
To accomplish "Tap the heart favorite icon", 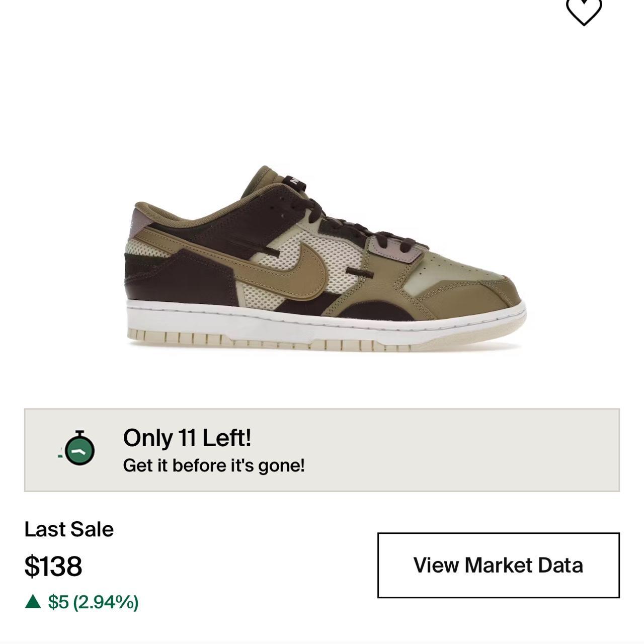I will click(x=584, y=11).
